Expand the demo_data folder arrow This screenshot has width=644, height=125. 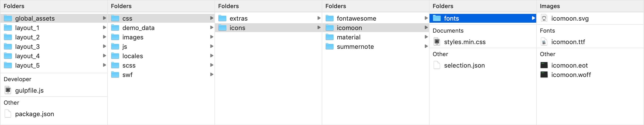(212, 27)
